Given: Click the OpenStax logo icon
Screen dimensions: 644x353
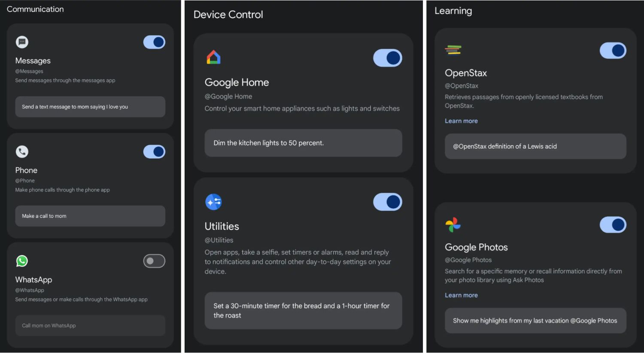Looking at the screenshot, I should [x=453, y=50].
